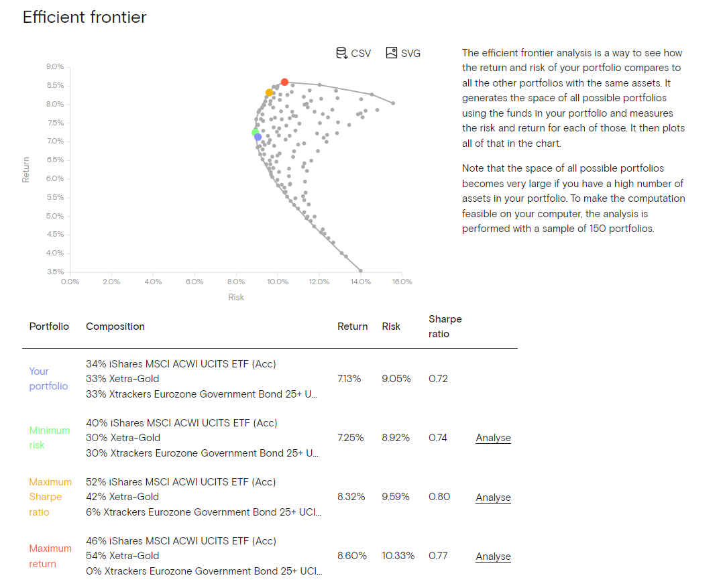Click the green Minimum risk dot

pyautogui.click(x=255, y=132)
